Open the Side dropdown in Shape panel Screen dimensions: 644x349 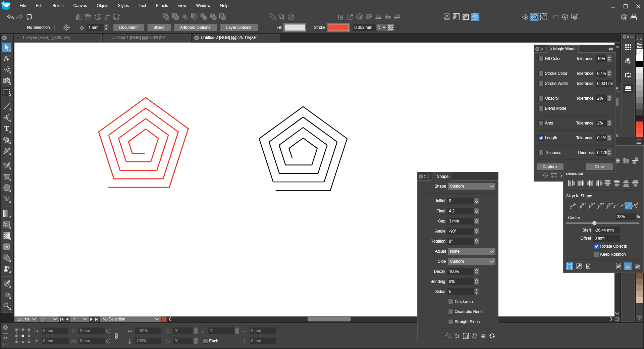pyautogui.click(x=471, y=261)
